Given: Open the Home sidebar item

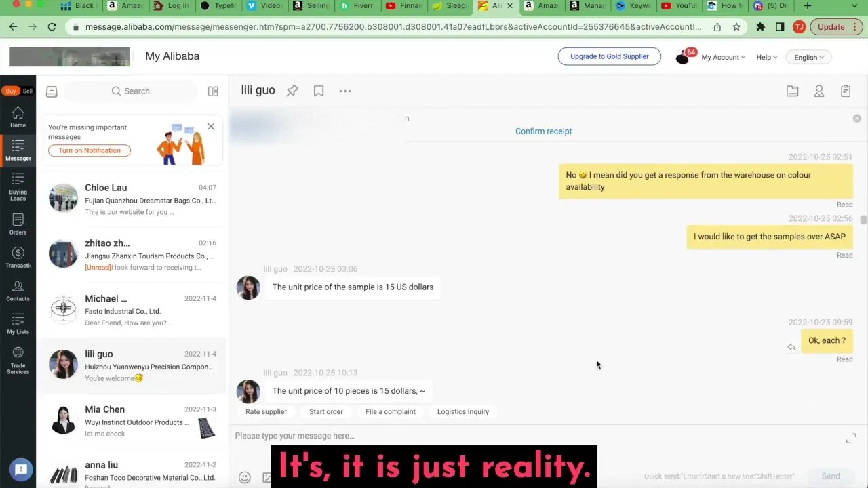Looking at the screenshot, I should [18, 117].
